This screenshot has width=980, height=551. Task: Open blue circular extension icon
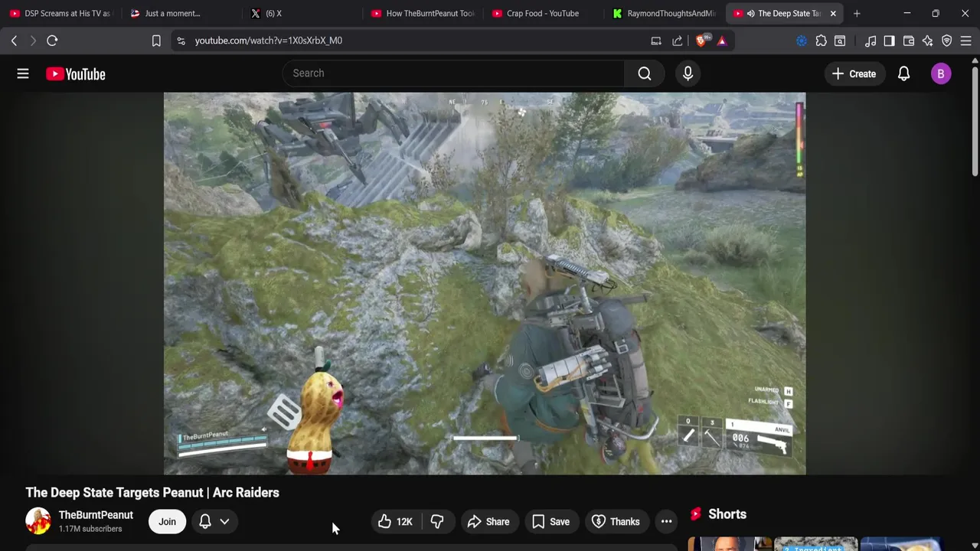802,41
